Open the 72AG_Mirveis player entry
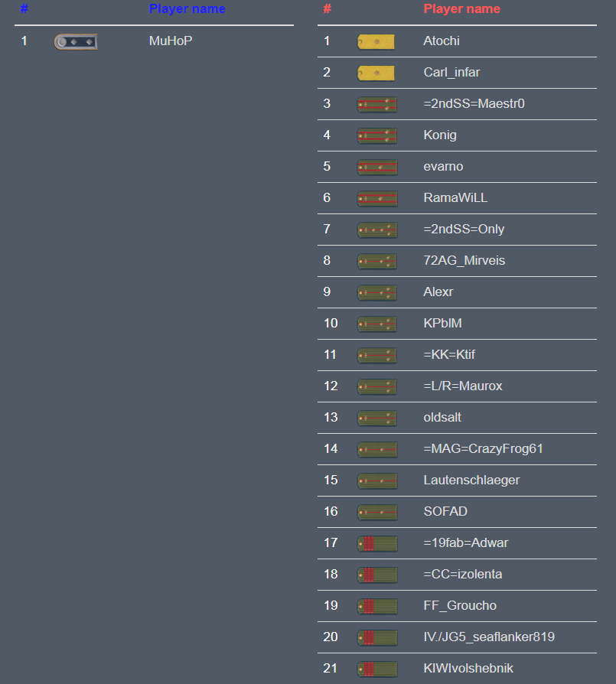The height and width of the screenshot is (684, 616). pos(464,261)
